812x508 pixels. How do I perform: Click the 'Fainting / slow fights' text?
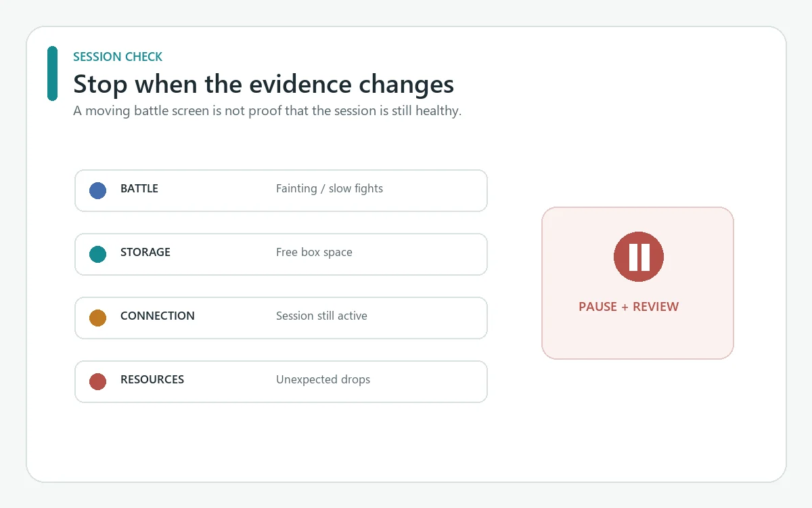point(330,188)
